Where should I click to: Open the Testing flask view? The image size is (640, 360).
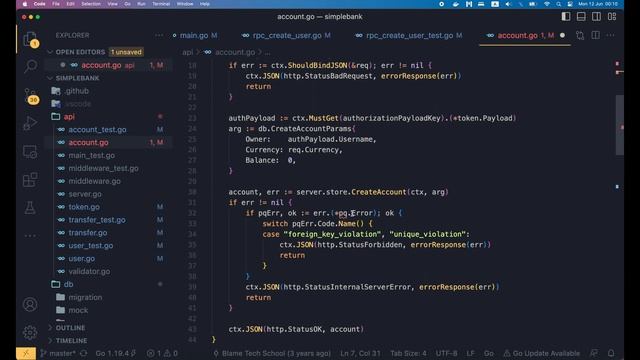tap(30, 208)
